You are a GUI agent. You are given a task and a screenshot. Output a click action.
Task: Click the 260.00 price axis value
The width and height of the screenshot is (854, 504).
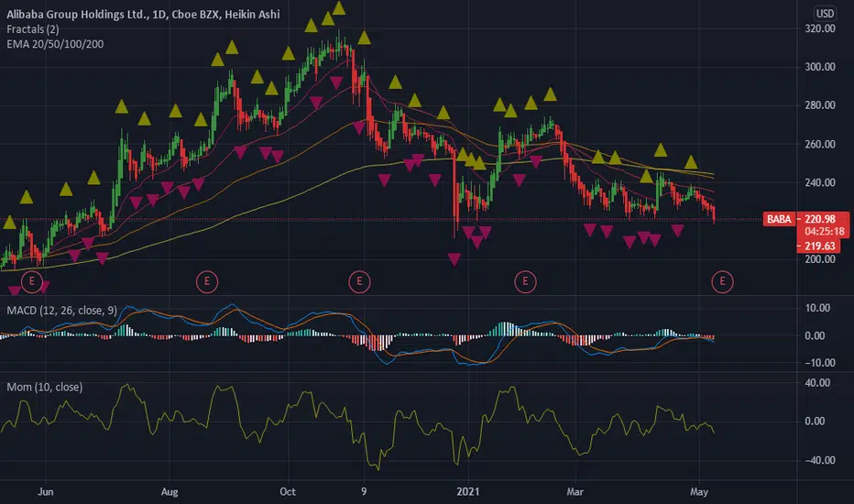click(820, 144)
